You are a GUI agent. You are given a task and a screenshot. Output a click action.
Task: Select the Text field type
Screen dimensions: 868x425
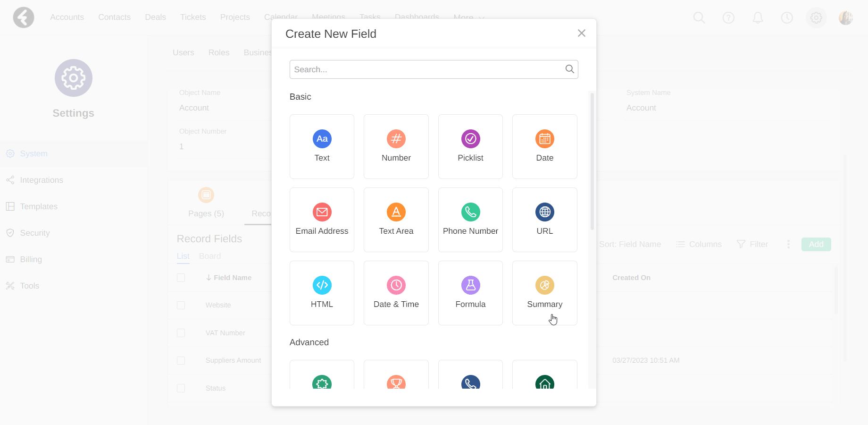click(x=322, y=146)
